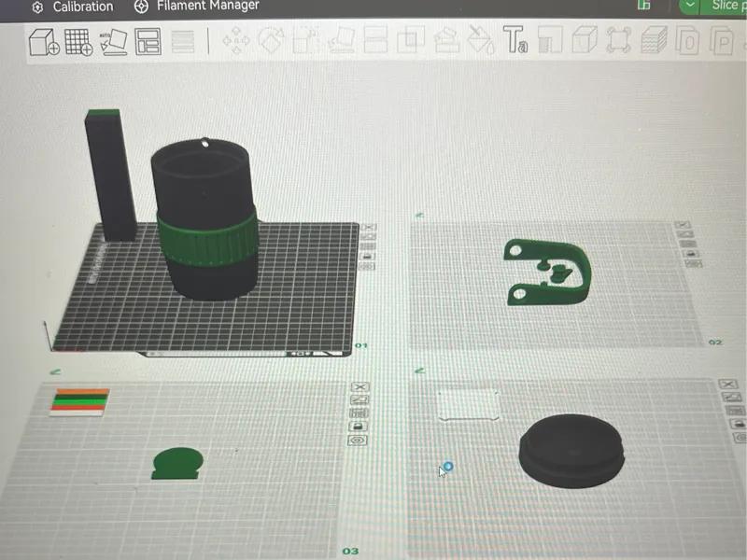Auto orient objects on plate 02
Viewport: 747px width, 560px height.
pos(685,234)
